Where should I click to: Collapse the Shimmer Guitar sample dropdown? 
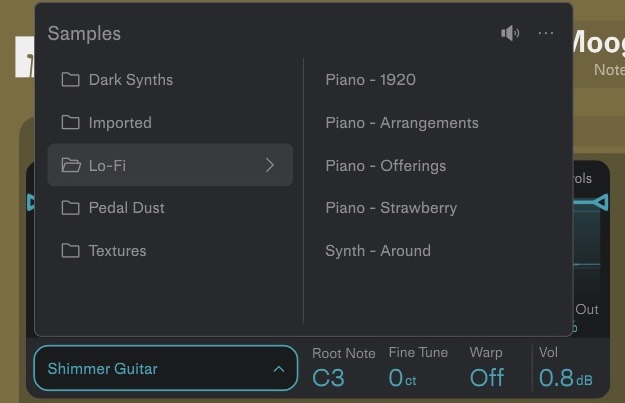pos(278,369)
